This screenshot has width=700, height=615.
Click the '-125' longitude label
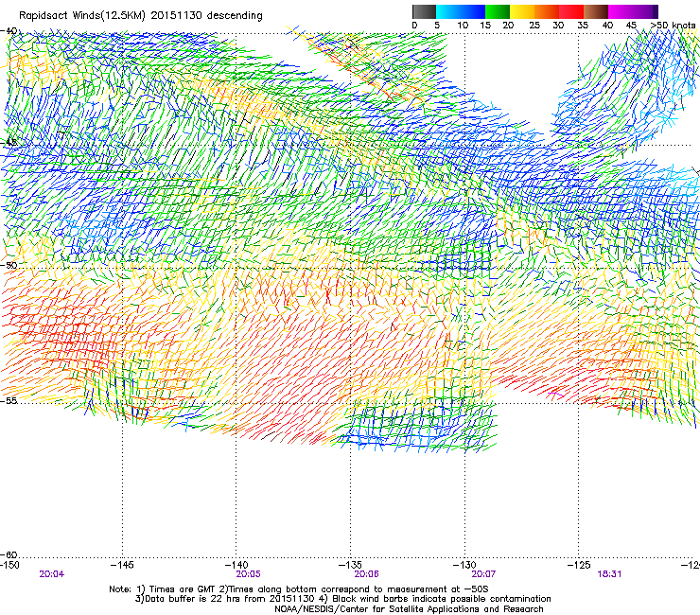coord(579,565)
